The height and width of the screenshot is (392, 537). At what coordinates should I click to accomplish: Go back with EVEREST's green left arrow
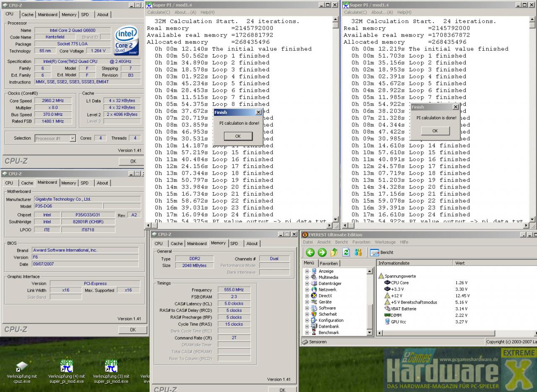tap(310, 252)
